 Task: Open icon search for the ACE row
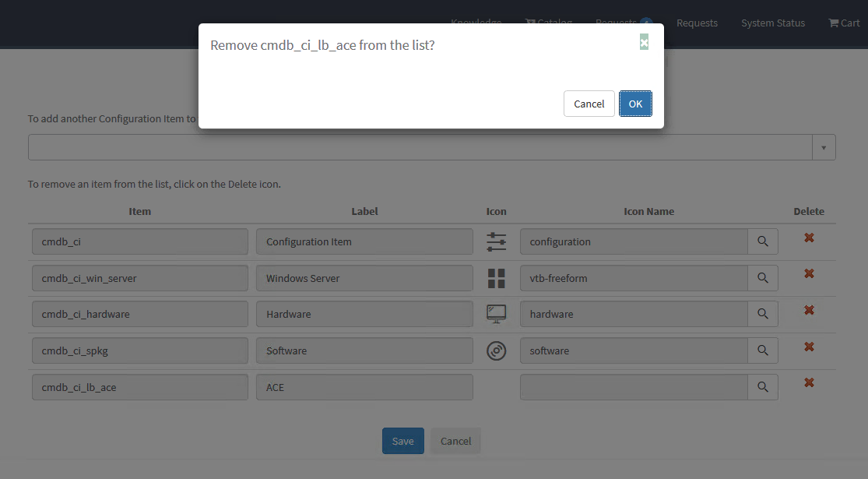tap(763, 386)
